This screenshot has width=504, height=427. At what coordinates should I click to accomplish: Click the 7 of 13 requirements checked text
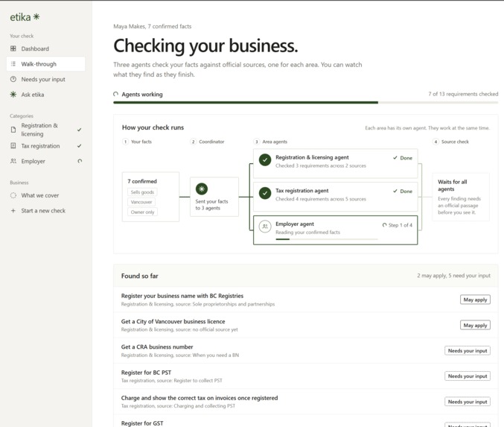[x=463, y=94]
